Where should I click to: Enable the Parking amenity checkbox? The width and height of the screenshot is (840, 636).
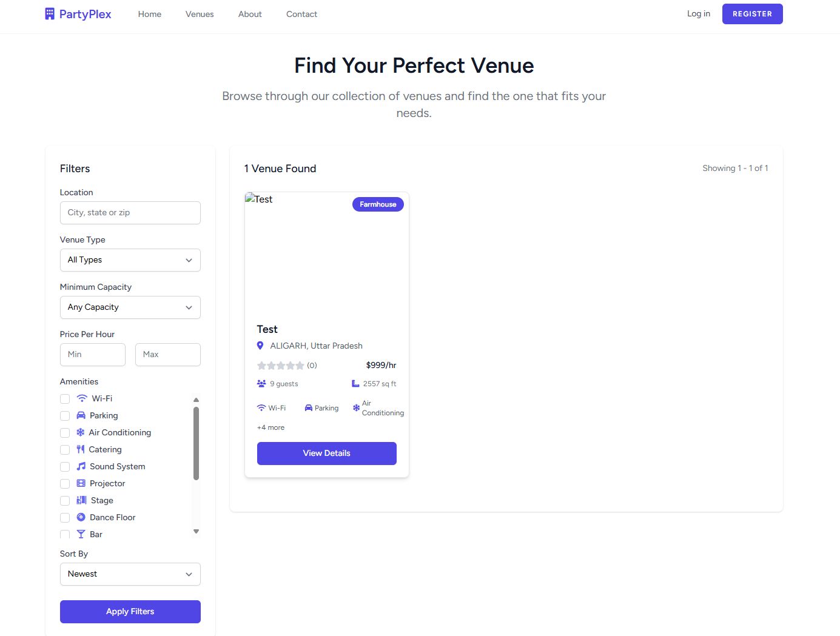pos(65,416)
